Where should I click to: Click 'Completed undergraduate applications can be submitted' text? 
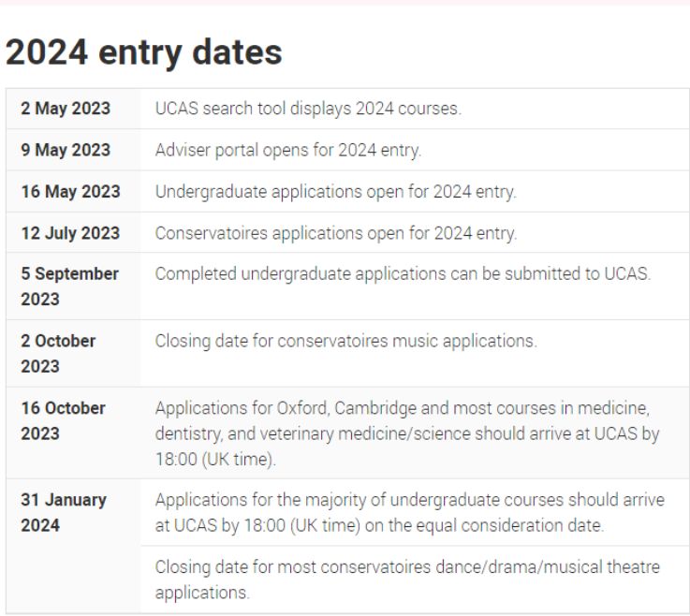tap(403, 274)
